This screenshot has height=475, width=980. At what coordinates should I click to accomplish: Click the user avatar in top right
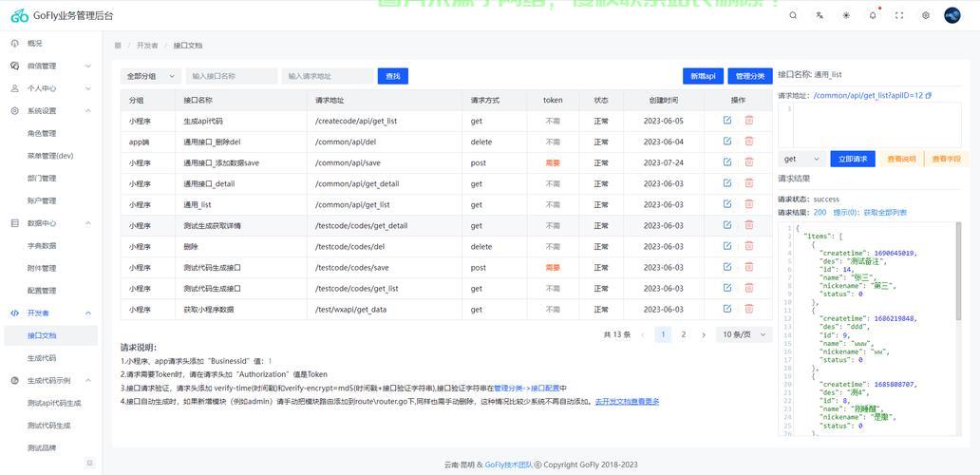(952, 15)
